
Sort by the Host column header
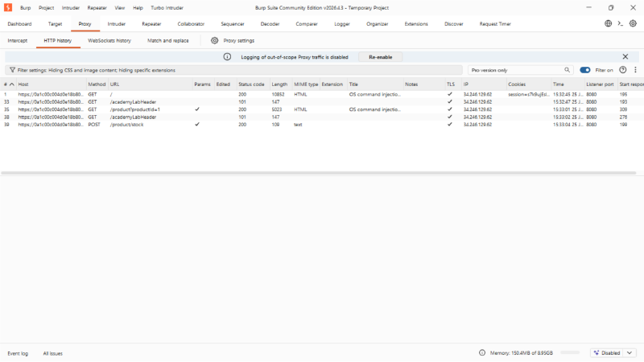pyautogui.click(x=51, y=84)
